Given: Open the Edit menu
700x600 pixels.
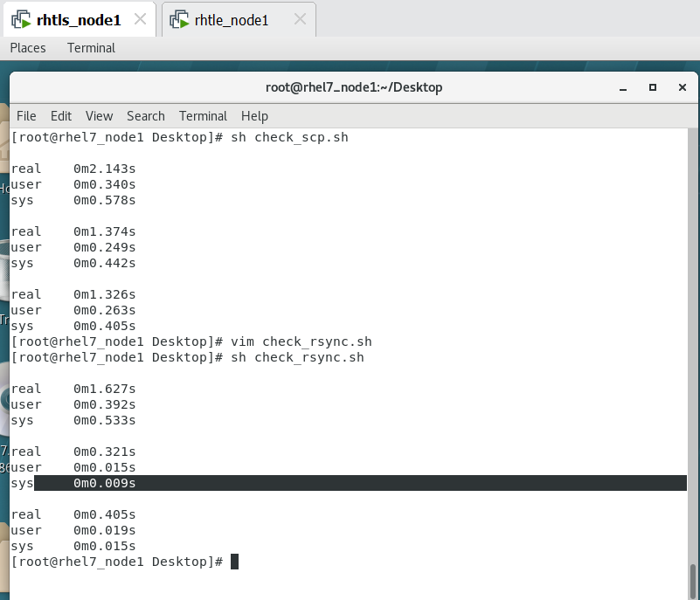Looking at the screenshot, I should click(60, 116).
